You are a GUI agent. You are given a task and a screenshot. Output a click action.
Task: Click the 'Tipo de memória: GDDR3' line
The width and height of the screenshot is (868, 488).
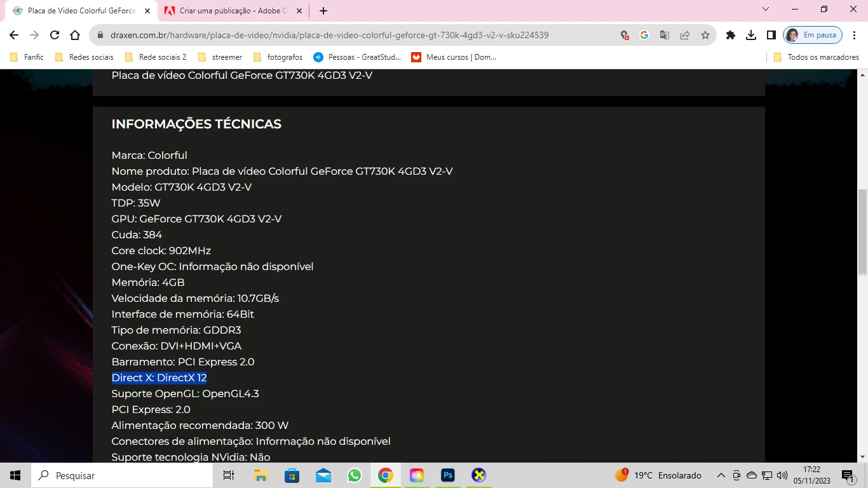[x=176, y=330]
